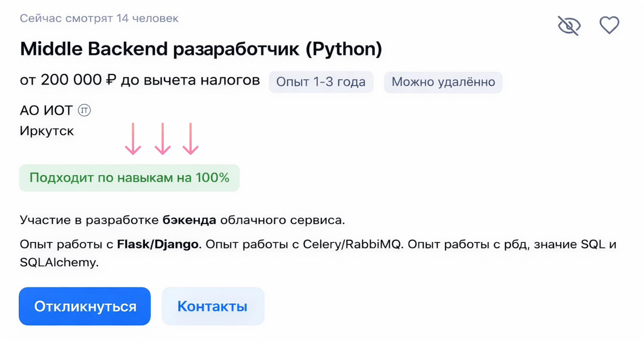
Task: Click the Иркутск city label
Action: click(47, 131)
